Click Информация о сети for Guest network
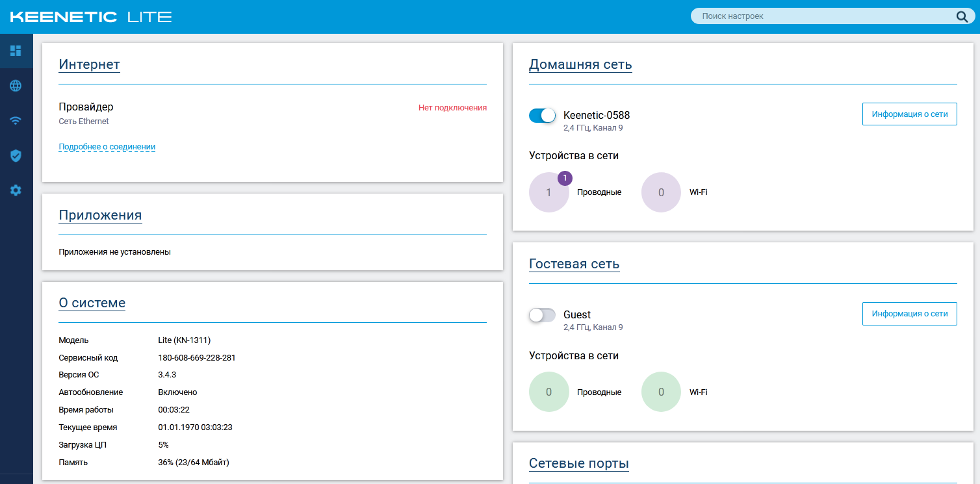 (909, 313)
